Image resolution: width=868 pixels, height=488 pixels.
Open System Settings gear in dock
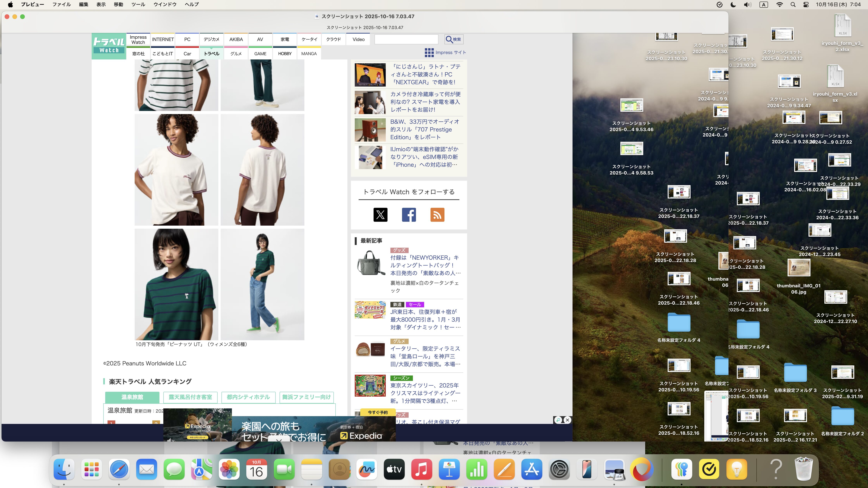point(559,469)
